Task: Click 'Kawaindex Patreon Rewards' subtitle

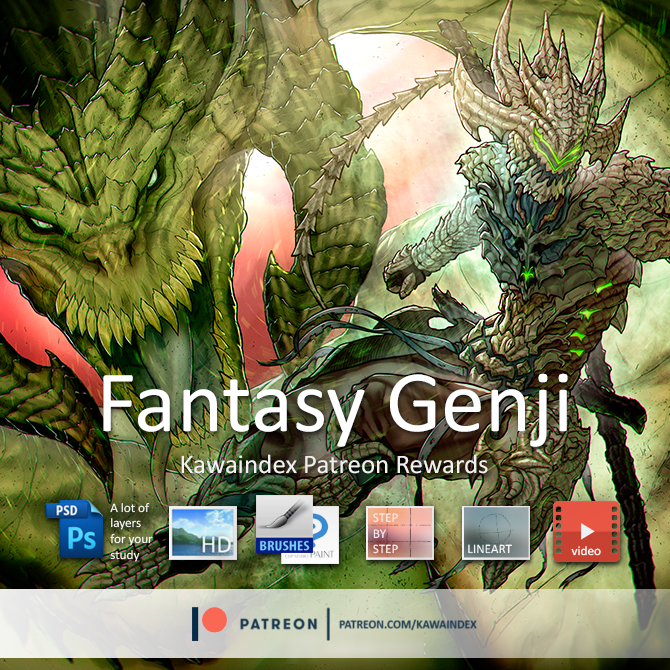Action: click(334, 465)
